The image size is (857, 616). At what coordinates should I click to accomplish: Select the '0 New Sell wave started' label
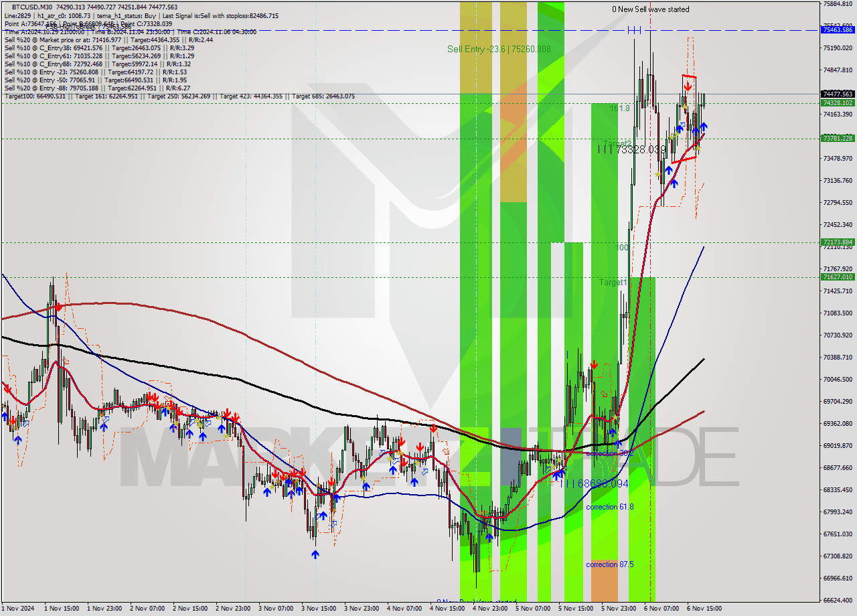(651, 9)
